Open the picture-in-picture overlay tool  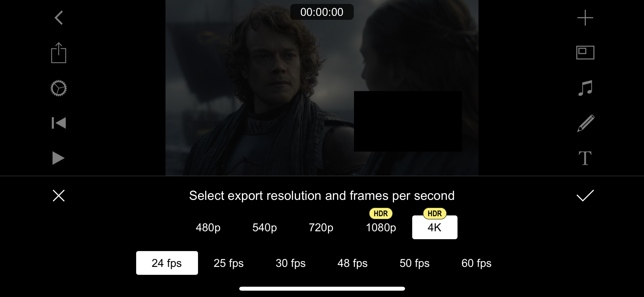(x=585, y=53)
